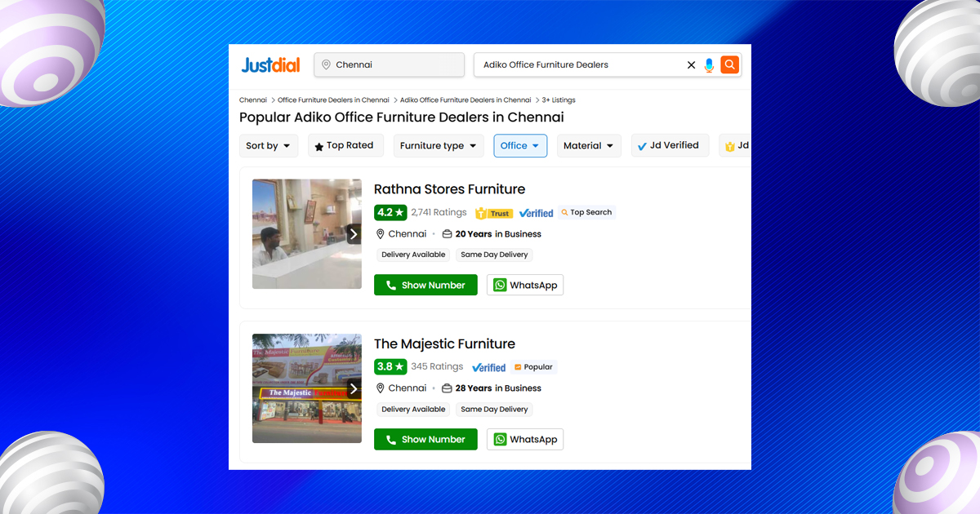The image size is (980, 514).
Task: Click the Popular Adiko Office Furniture Dealers heading
Action: [402, 117]
